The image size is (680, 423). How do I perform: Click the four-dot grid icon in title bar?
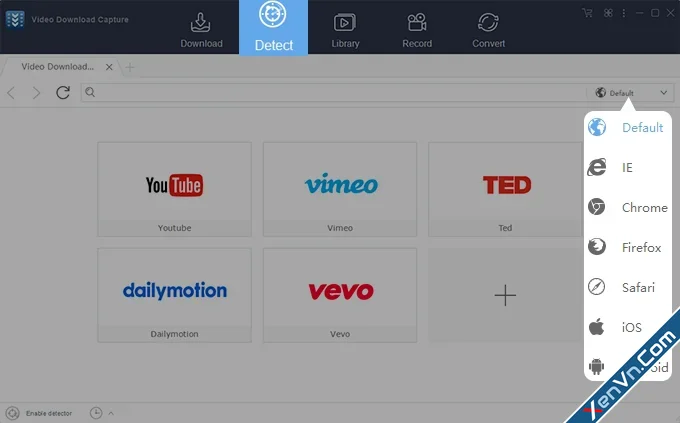608,13
